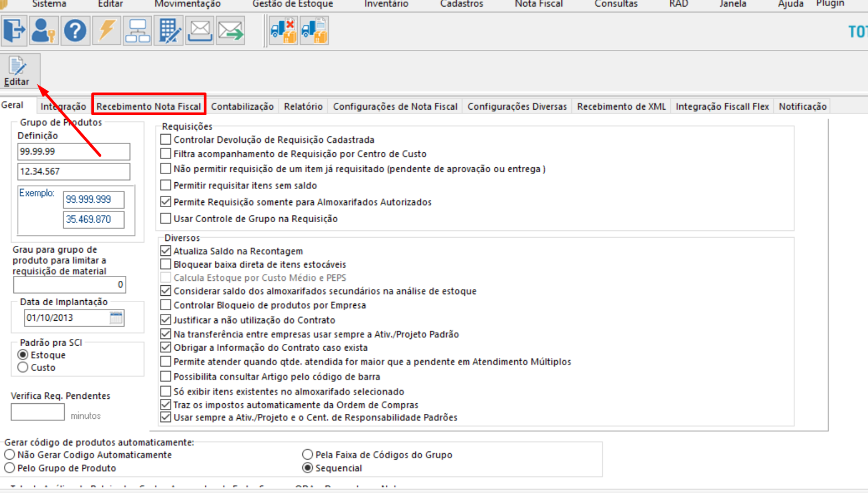Click the calculator with pencil icon
Image resolution: width=868 pixels, height=493 pixels.
pos(169,30)
